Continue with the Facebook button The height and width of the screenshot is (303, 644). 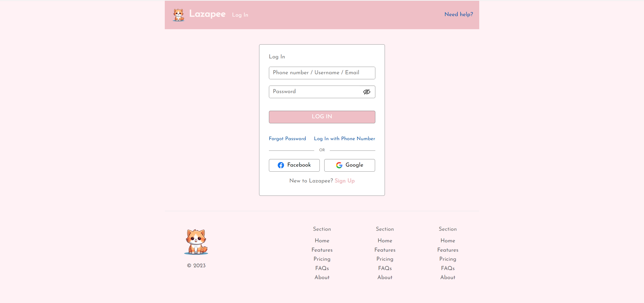click(294, 165)
